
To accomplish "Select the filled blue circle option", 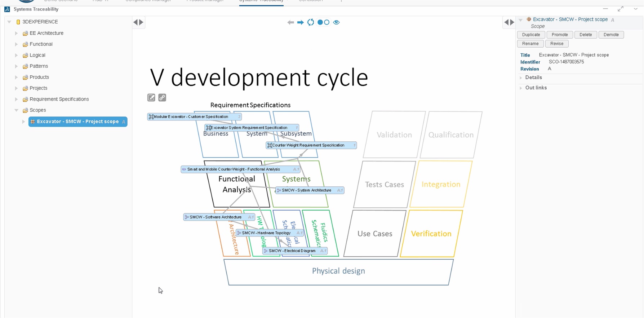I will 320,22.
